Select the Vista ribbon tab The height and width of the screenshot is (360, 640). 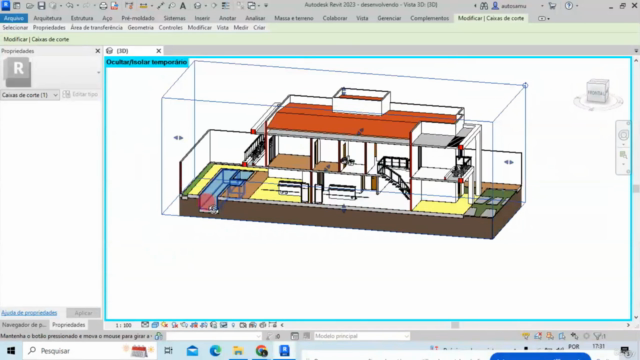click(x=362, y=18)
